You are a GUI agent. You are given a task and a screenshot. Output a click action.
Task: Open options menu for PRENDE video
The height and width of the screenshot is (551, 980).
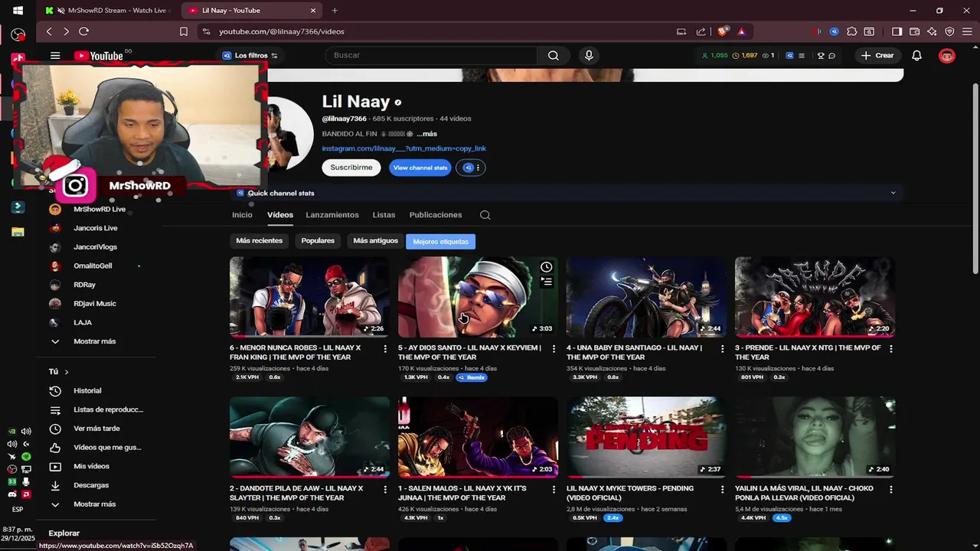tap(890, 349)
